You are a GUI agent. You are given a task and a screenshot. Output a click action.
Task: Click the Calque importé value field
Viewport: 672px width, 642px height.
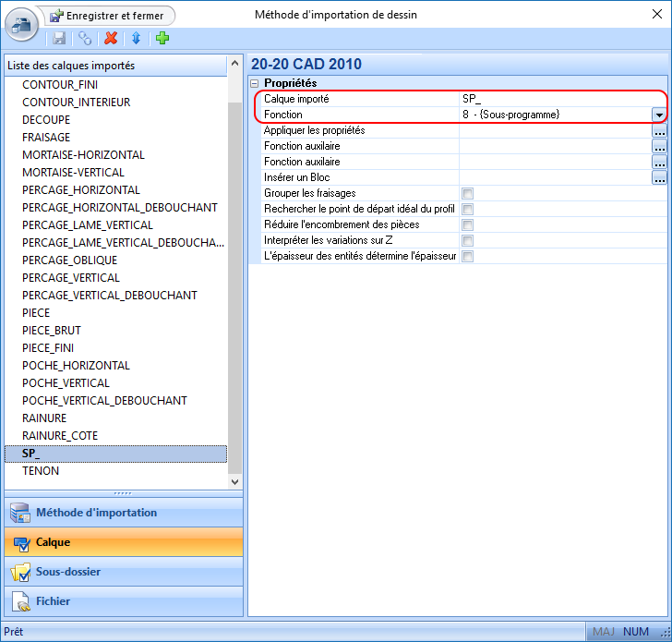554,99
